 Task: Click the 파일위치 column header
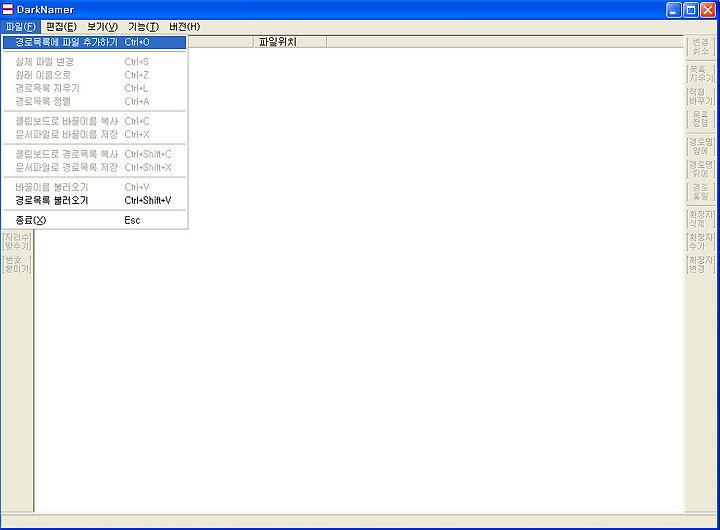(x=290, y=42)
